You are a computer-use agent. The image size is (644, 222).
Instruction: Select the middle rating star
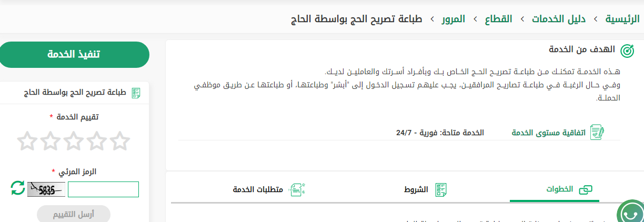coord(73,141)
